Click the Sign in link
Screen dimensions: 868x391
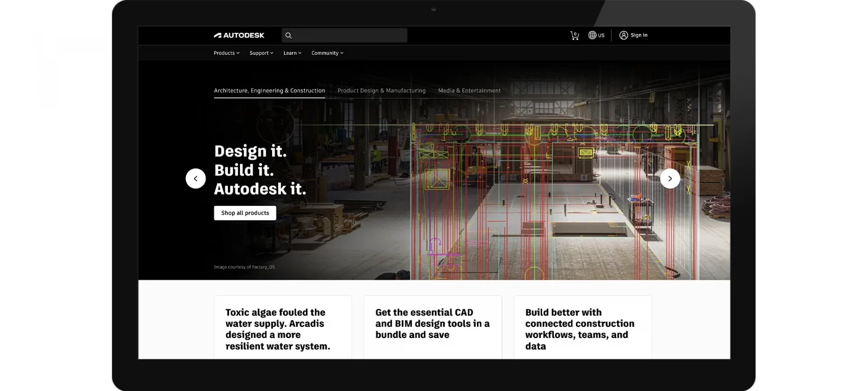tap(639, 35)
